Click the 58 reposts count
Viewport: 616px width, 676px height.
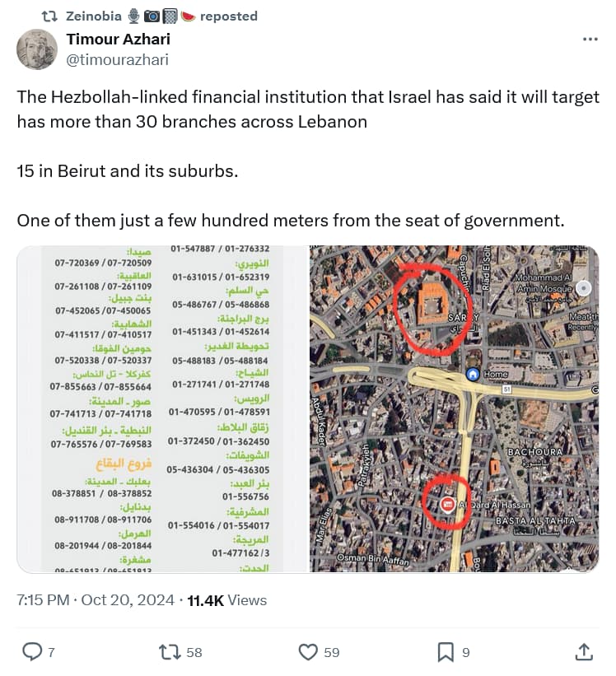(194, 652)
